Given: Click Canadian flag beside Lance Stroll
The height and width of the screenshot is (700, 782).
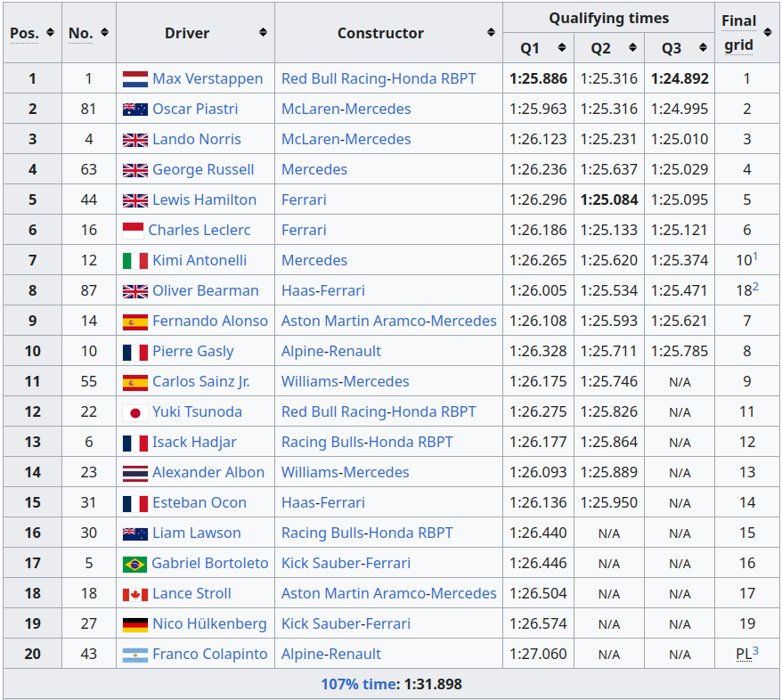Looking at the screenshot, I should pyautogui.click(x=135, y=594).
